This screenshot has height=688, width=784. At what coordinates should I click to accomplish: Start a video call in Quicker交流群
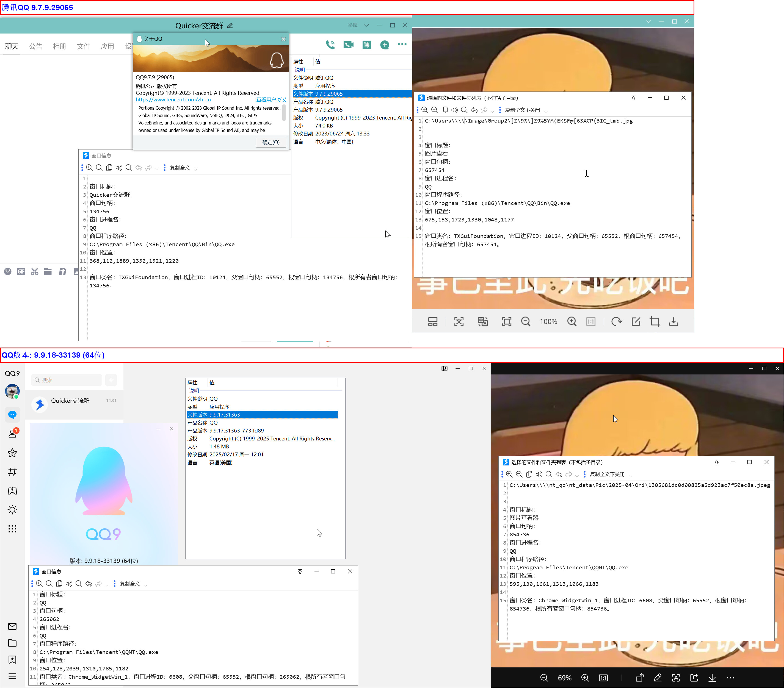click(348, 45)
